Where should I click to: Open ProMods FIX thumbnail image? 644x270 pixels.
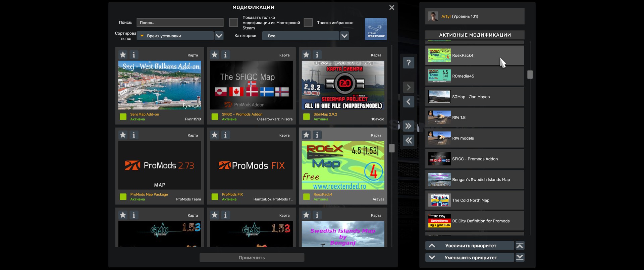click(x=251, y=165)
